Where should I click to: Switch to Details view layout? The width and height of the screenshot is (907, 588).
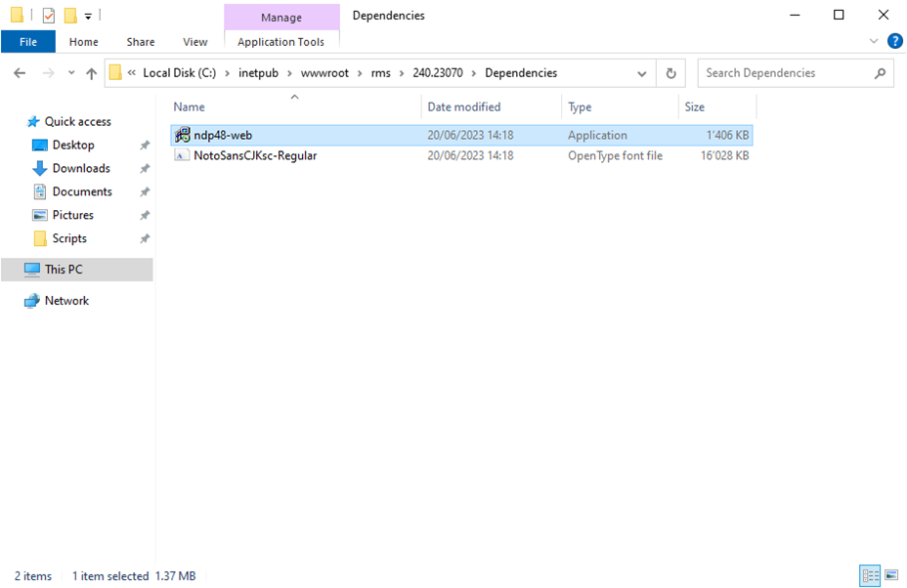[x=870, y=576]
